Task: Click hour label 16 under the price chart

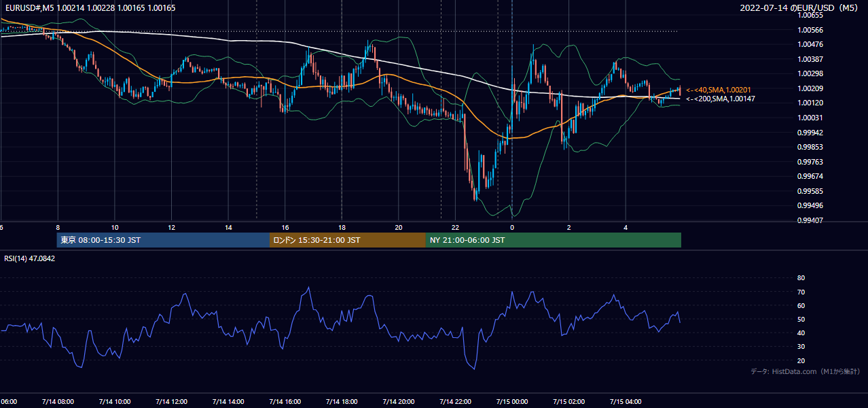Action: click(x=285, y=228)
